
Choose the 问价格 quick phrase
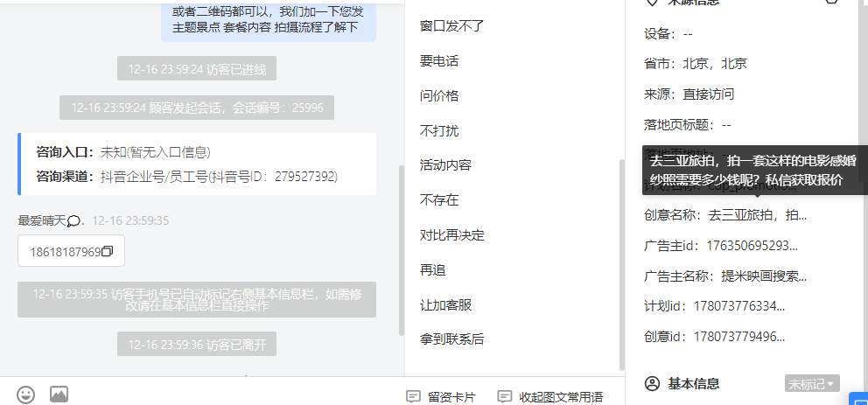[439, 95]
